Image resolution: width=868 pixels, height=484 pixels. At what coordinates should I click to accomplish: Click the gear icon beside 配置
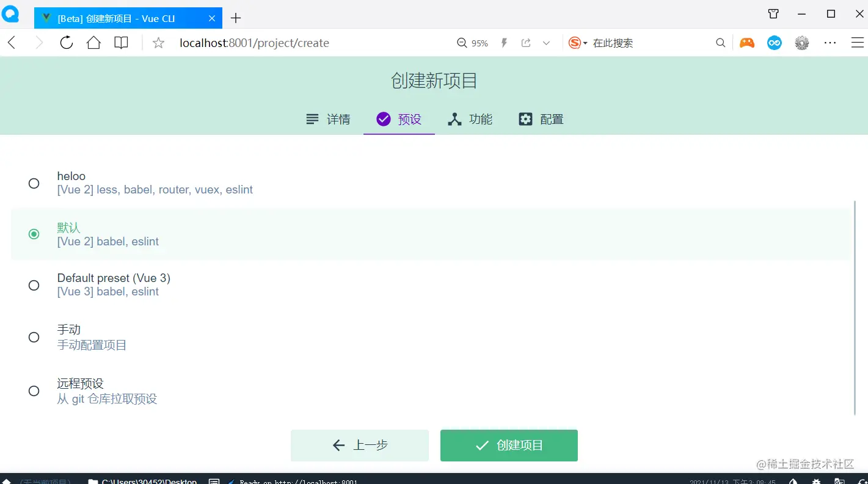(525, 119)
